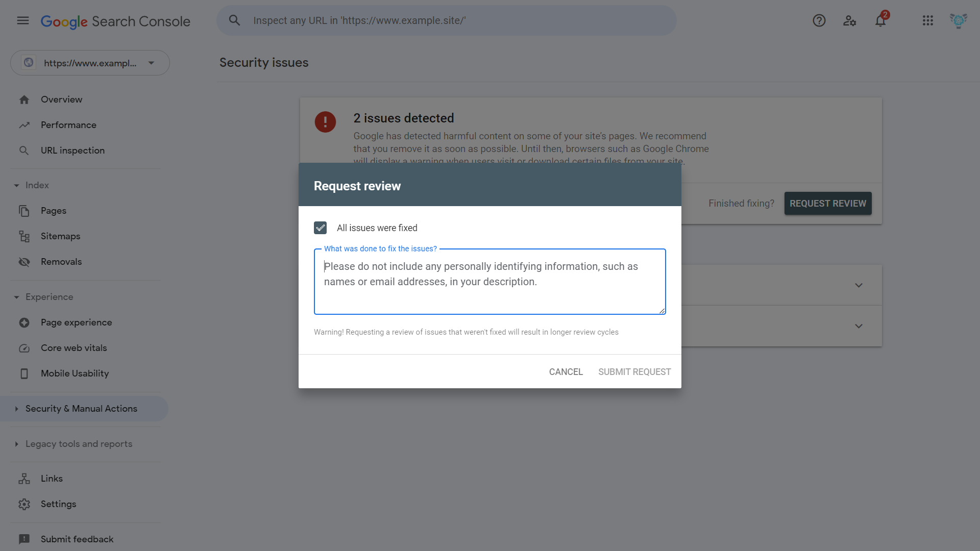Click the Request Review button behind dialog

828,203
